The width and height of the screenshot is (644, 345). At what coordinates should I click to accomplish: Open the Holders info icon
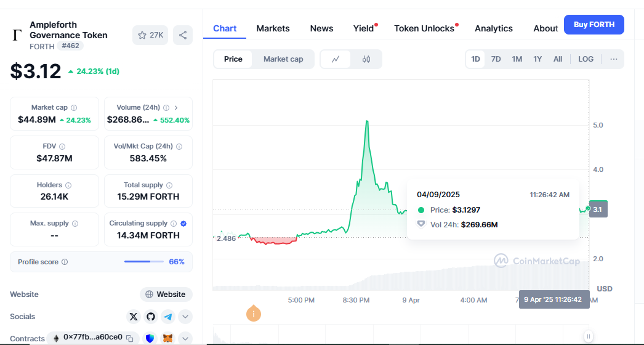point(68,185)
